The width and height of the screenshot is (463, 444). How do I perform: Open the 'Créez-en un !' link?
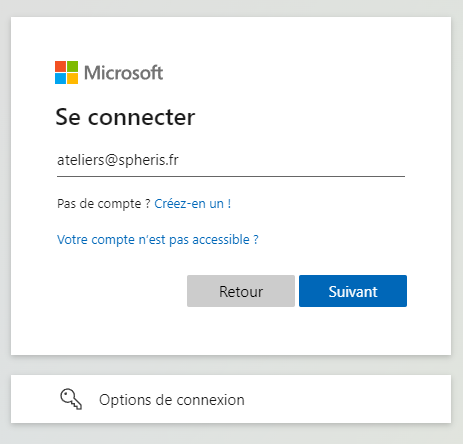pos(193,204)
